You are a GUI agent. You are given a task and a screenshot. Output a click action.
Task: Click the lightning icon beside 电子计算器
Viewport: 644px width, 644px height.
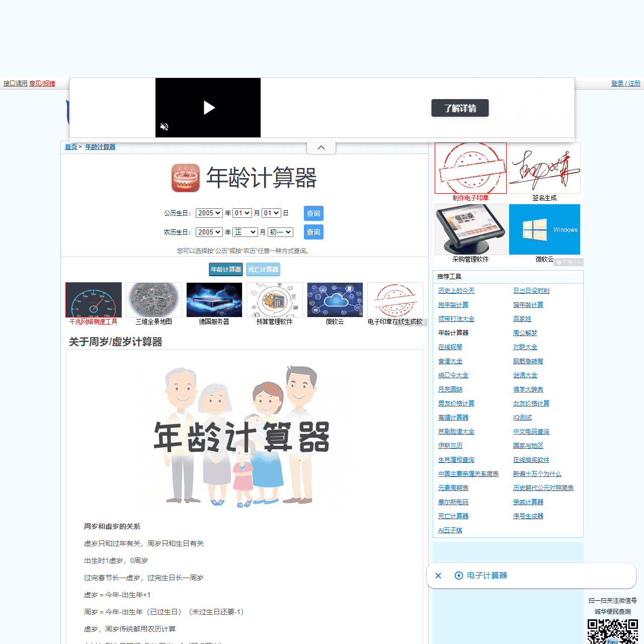click(458, 576)
